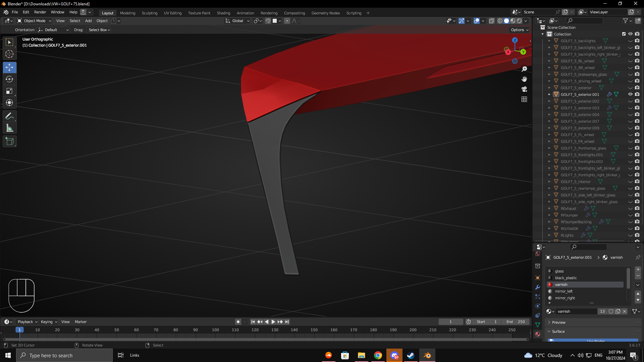644x362 pixels.
Task: Select the Rotate tool
Action: 9,79
